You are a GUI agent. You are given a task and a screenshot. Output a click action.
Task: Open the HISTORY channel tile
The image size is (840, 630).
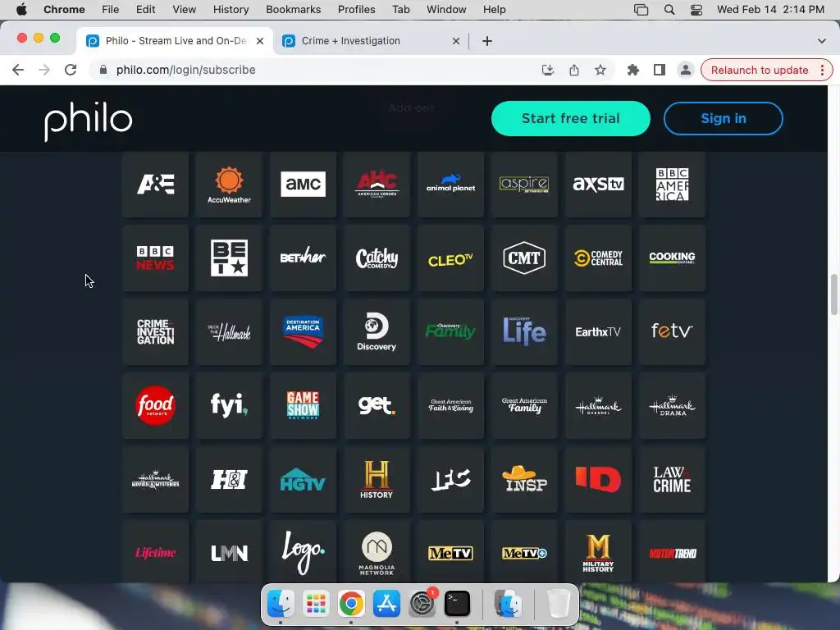click(377, 479)
